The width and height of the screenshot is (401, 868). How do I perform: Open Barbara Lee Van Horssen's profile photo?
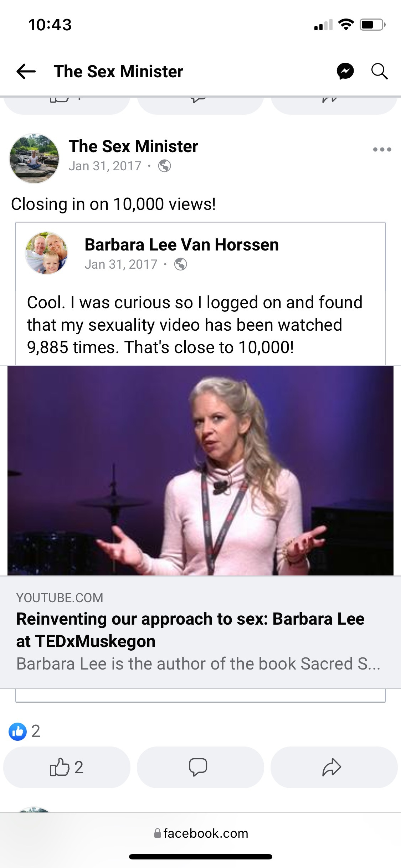click(46, 253)
